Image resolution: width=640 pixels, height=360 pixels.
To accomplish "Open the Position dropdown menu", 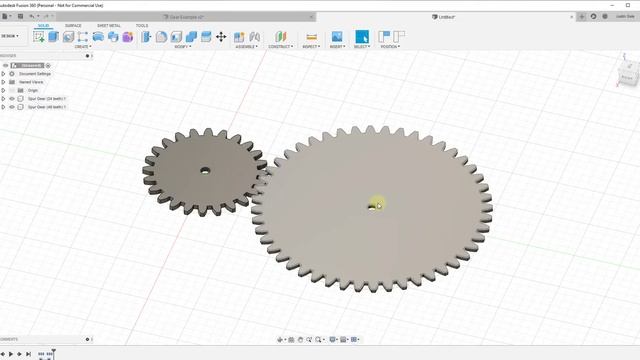I will point(390,47).
